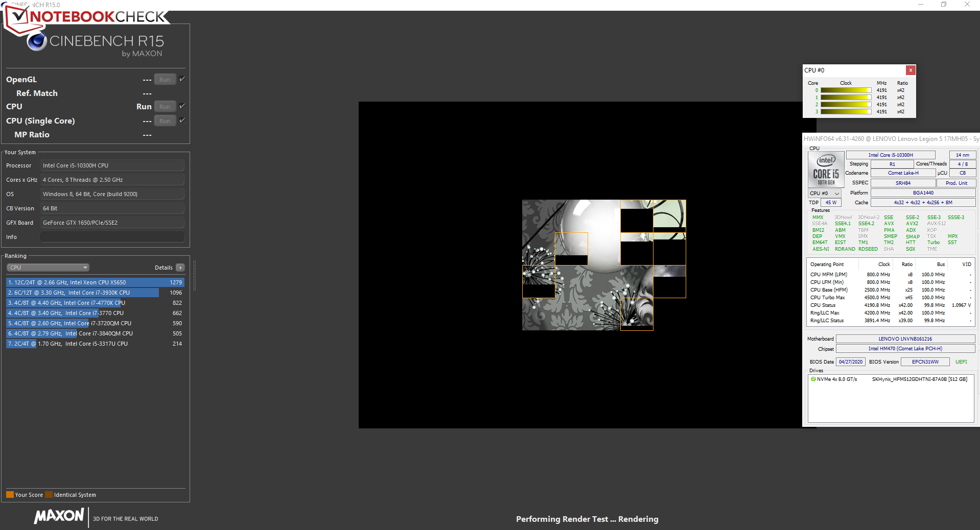Click the rendered scene image in the viewport

604,265
